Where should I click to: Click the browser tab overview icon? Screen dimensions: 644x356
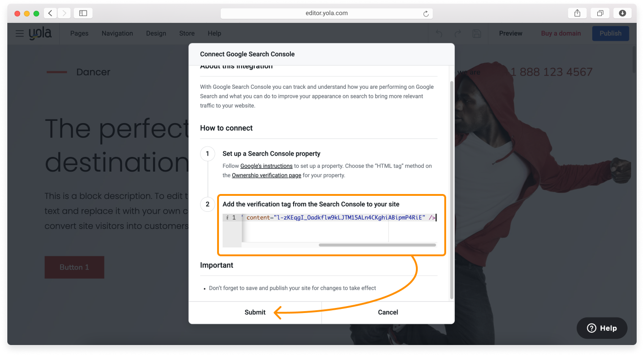[x=600, y=13]
